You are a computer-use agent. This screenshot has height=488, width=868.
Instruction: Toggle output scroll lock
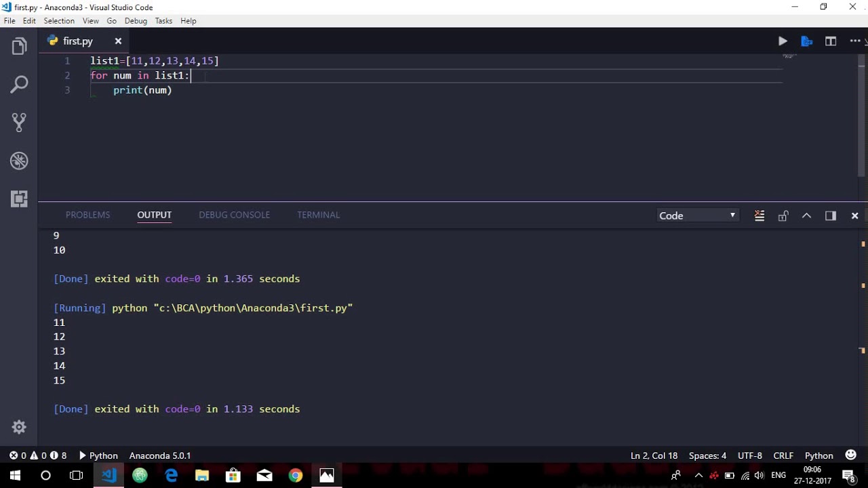tap(783, 216)
